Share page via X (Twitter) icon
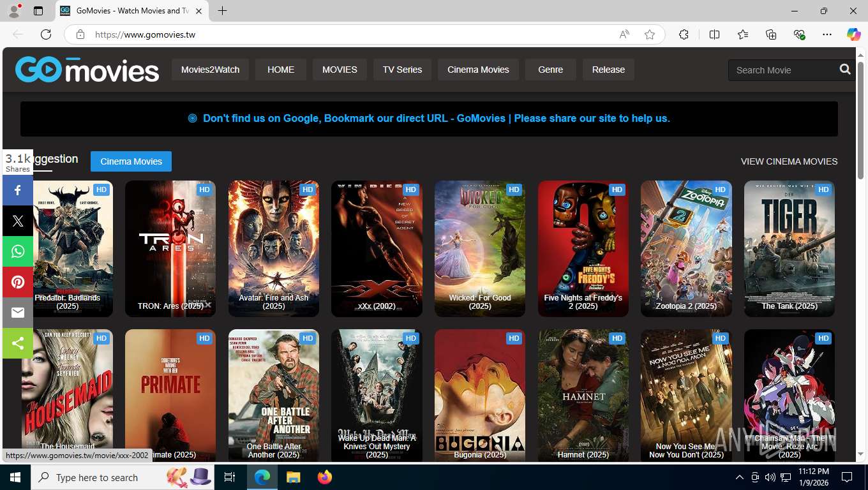Viewport: 868px width, 490px height. [x=18, y=221]
